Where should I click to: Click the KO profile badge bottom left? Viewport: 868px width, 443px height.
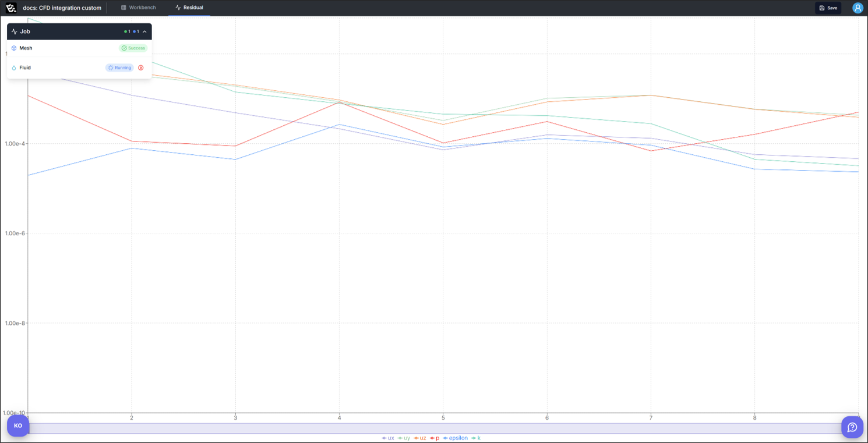click(x=18, y=426)
